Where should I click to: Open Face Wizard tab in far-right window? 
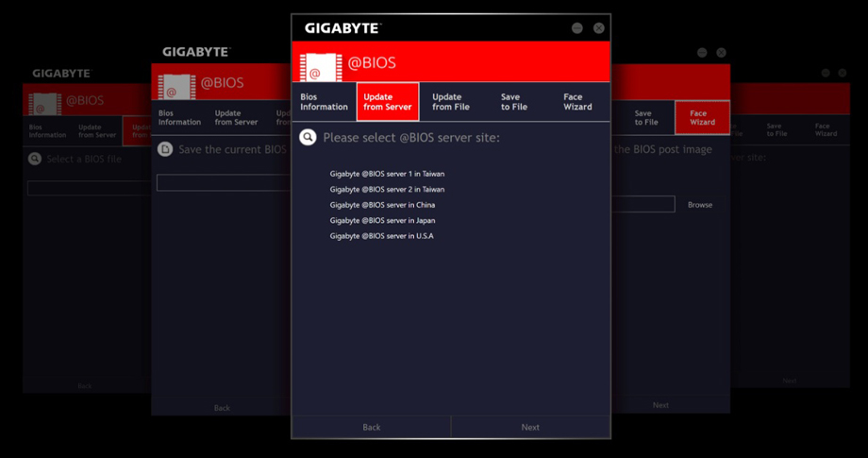[x=826, y=130]
